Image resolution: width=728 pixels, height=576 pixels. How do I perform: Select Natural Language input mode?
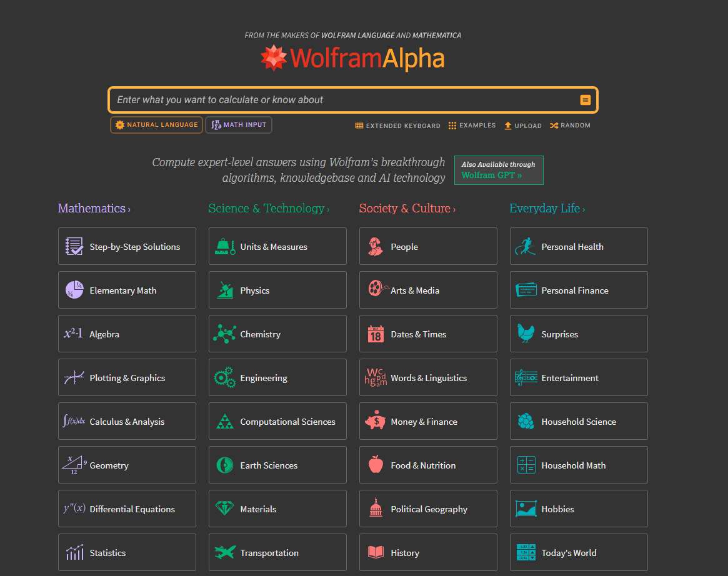(156, 125)
